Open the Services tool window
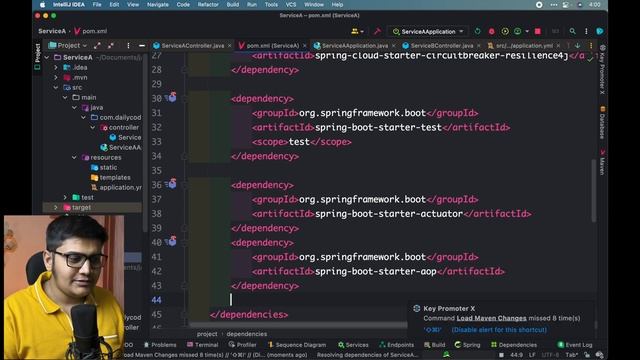 [353, 345]
